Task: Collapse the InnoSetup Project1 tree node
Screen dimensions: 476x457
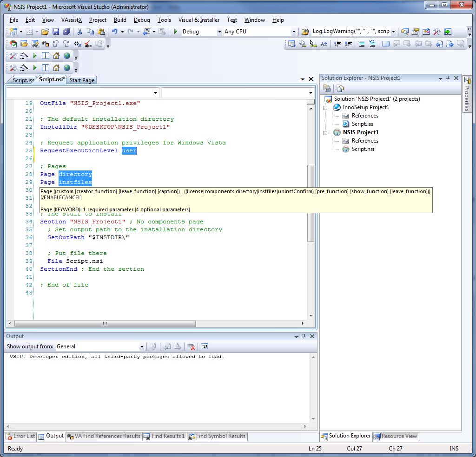Action: [325, 108]
